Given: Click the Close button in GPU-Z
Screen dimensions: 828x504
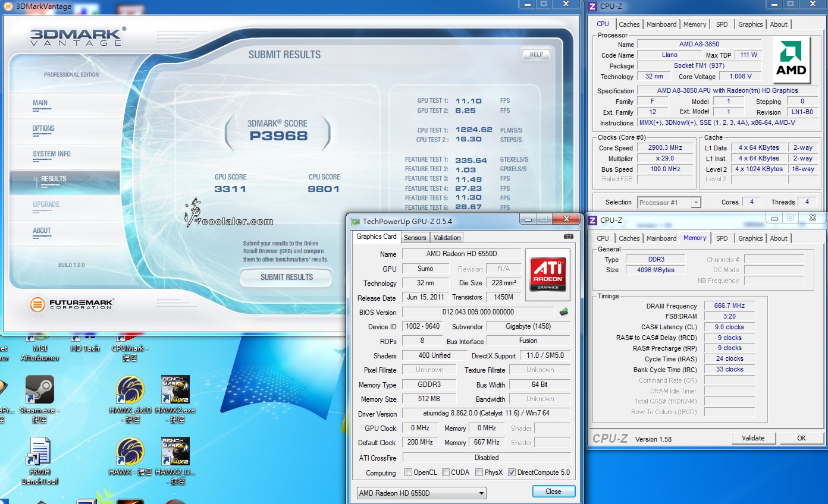Looking at the screenshot, I should click(x=553, y=492).
